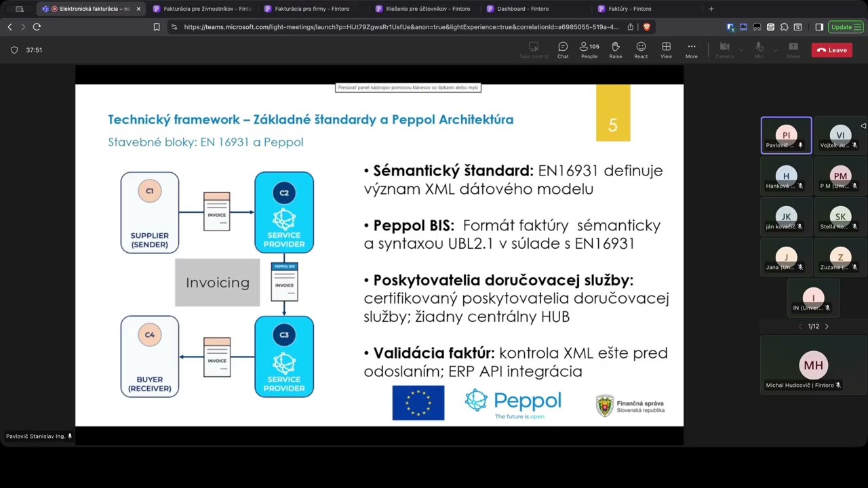The image size is (868, 488).
Task: Toggle the Mic on
Action: coord(759,50)
